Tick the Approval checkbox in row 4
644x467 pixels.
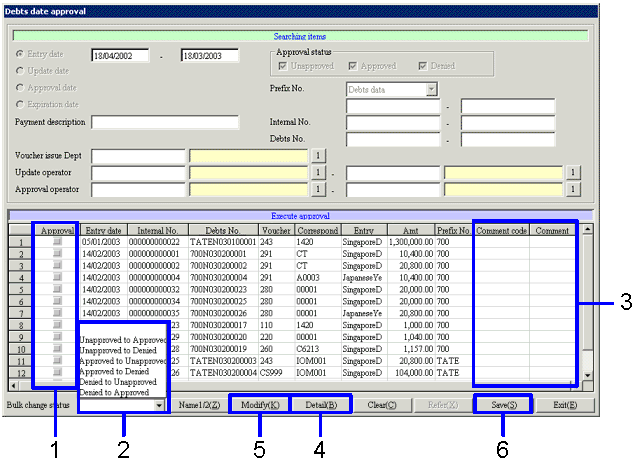click(57, 277)
